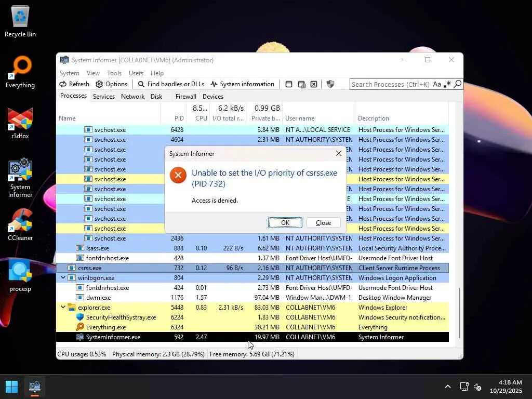Switch to the Firewall tab
Image resolution: width=532 pixels, height=399 pixels.
pos(185,96)
